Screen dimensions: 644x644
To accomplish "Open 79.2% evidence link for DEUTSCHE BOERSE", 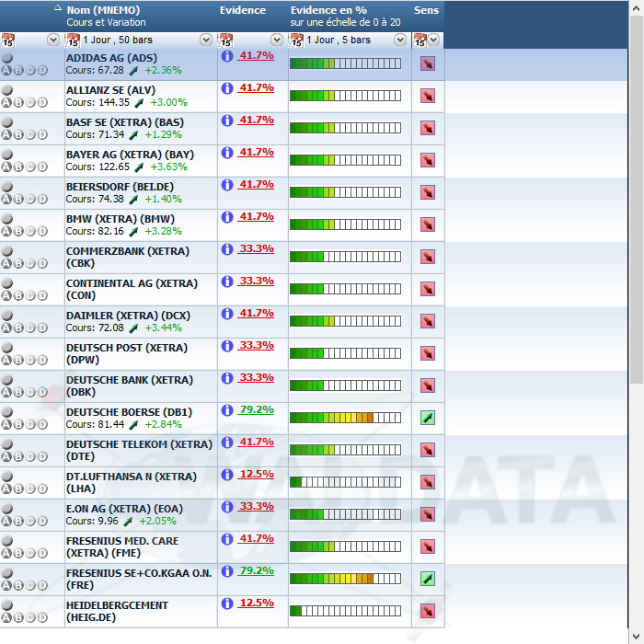I will pos(257,410).
